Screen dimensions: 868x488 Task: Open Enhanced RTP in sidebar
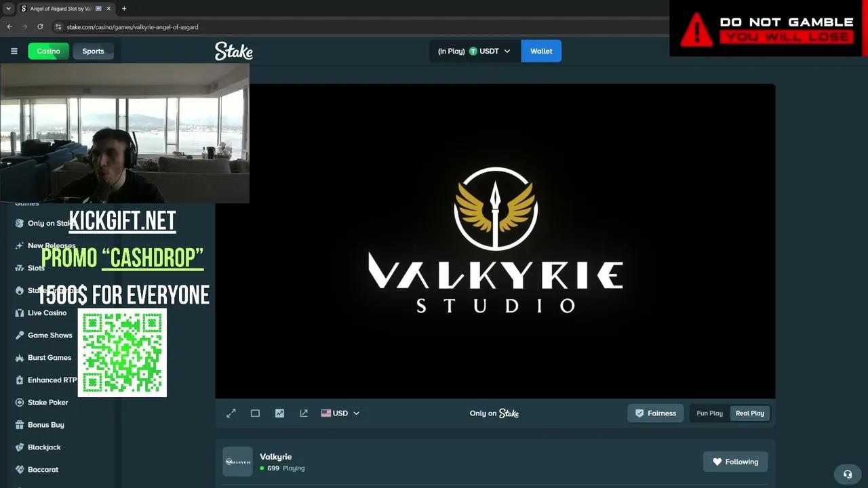[x=52, y=380]
